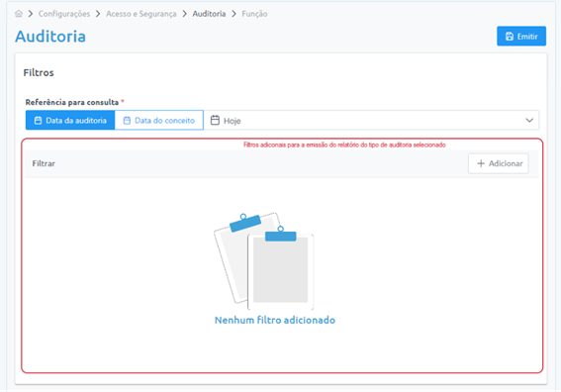Screen dimensions: 561x392
Task: Click Referência para consulta label
Action: pos(72,102)
